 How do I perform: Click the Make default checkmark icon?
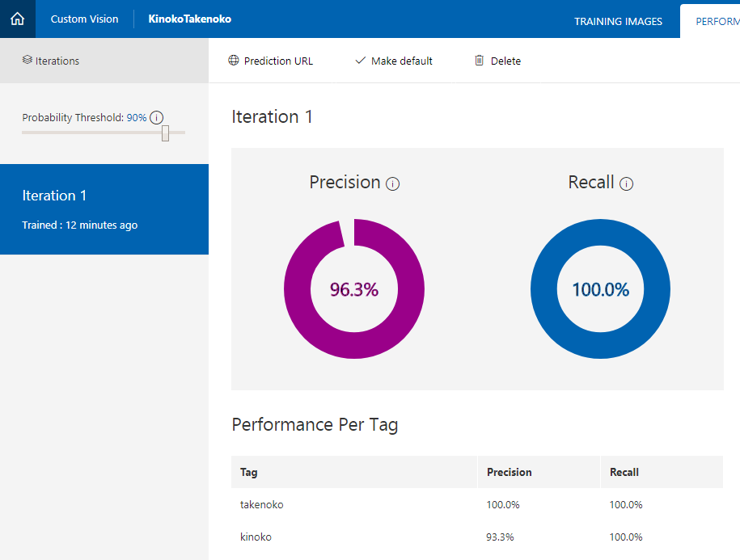361,61
